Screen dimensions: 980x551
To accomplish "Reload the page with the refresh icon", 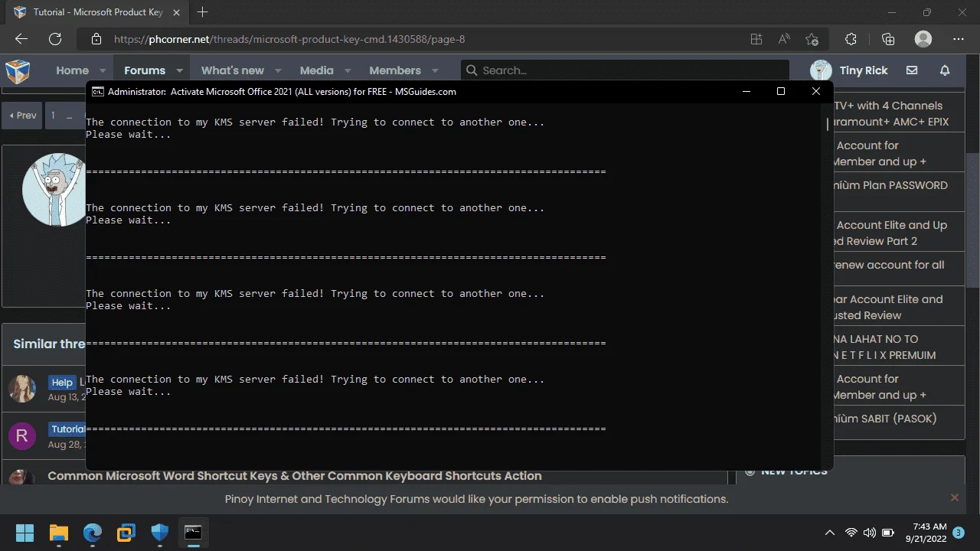I will coord(55,39).
